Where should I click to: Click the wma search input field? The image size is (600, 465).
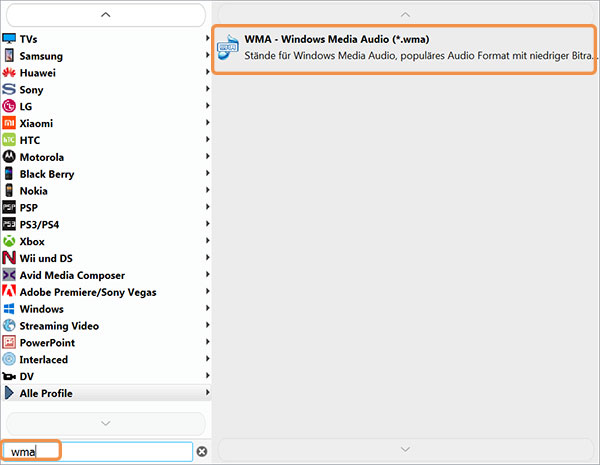(x=97, y=452)
